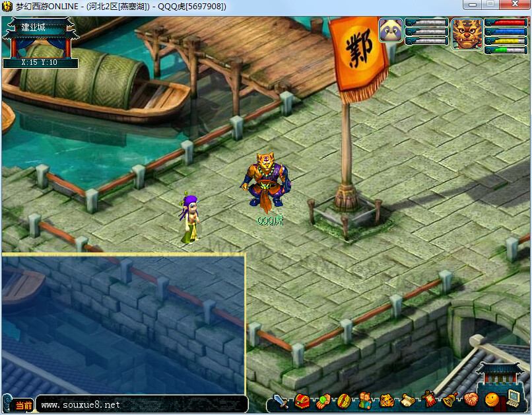Click the pet's top grey status bar
The image size is (532, 415).
coord(427,22)
